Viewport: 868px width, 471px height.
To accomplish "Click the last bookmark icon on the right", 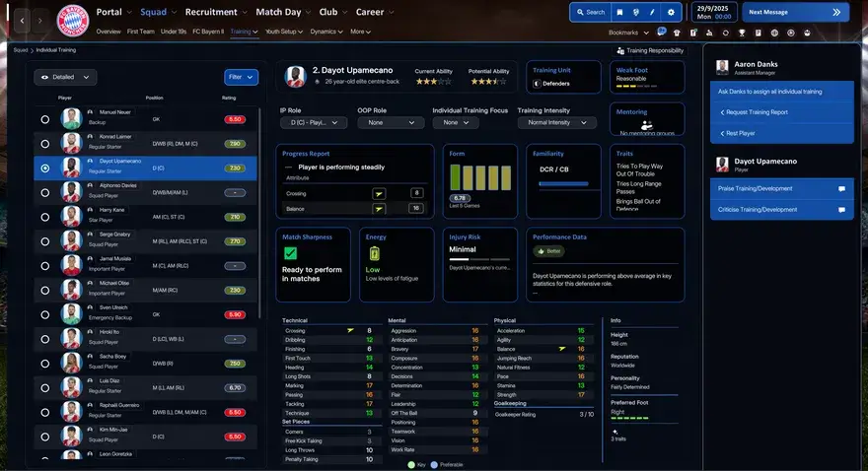I will 807,33.
